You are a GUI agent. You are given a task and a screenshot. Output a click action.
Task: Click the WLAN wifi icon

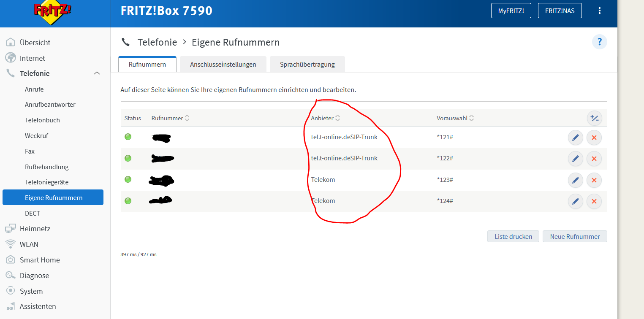coord(11,244)
